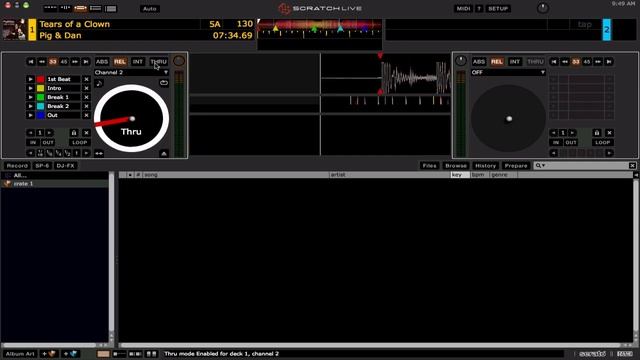This screenshot has height=360, width=640.
Task: Open the search options dropdown
Action: click(540, 165)
